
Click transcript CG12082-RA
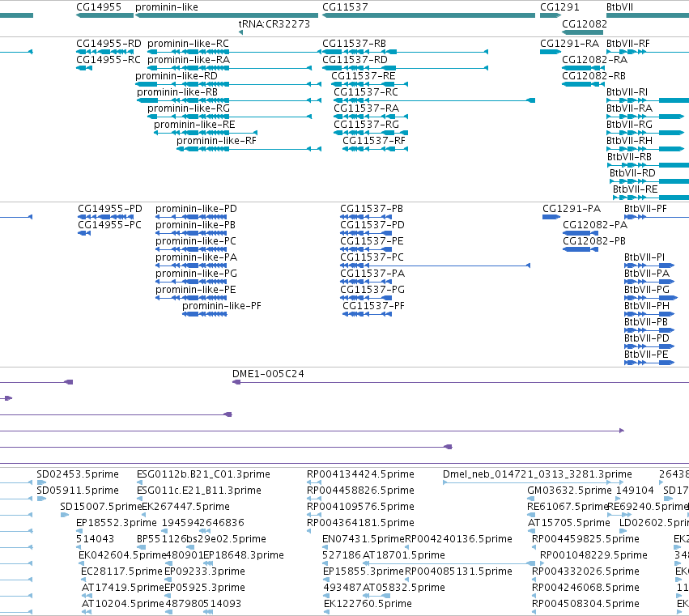pos(594,60)
